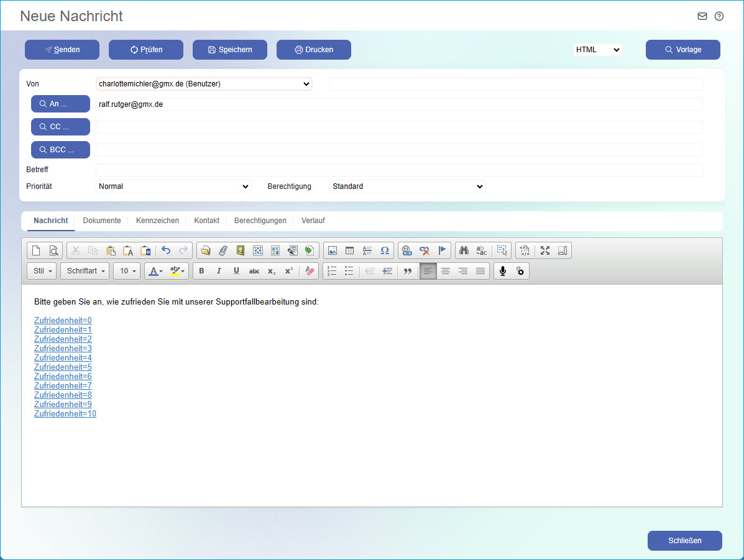
Task: Insert a special character (Omega icon)
Action: pos(385,250)
